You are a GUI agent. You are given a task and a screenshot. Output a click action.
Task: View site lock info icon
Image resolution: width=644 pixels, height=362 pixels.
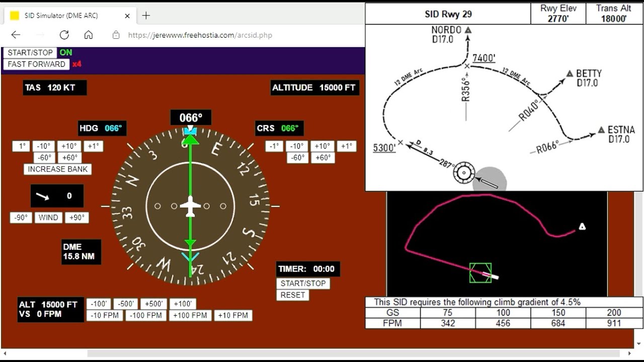pos(116,35)
